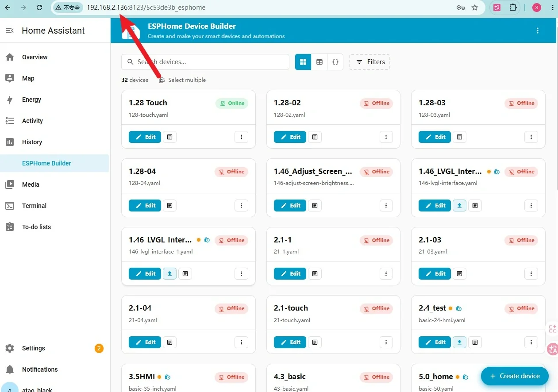Screen dimensions: 558x392
Task: Enable Select multiple mode
Action: [x=182, y=80]
